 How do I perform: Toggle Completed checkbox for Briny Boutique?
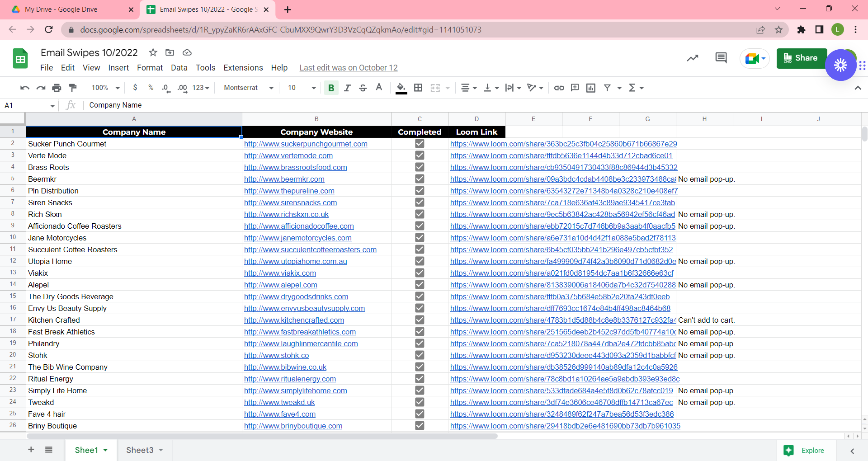point(420,426)
